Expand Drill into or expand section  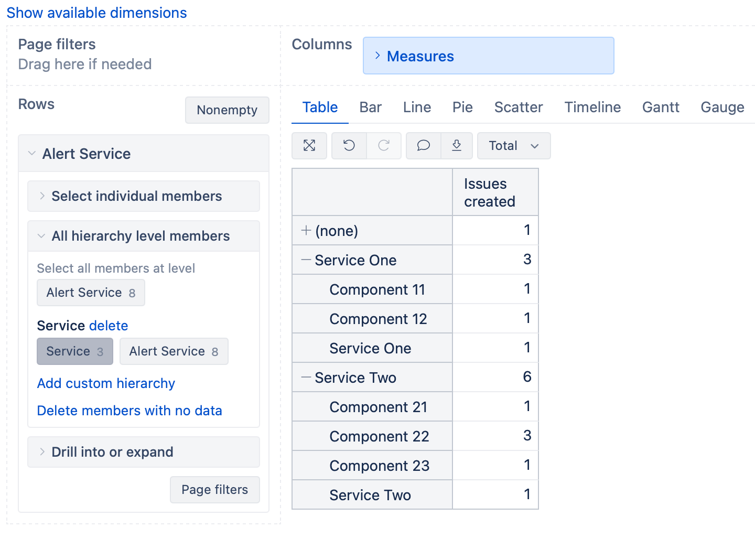click(x=144, y=452)
